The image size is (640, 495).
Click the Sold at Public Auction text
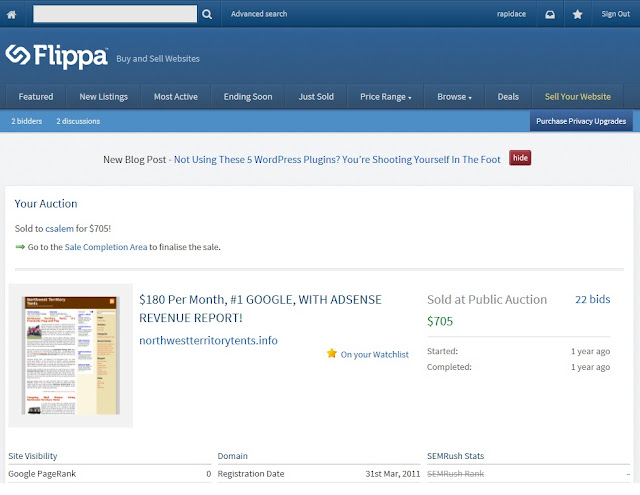click(487, 300)
